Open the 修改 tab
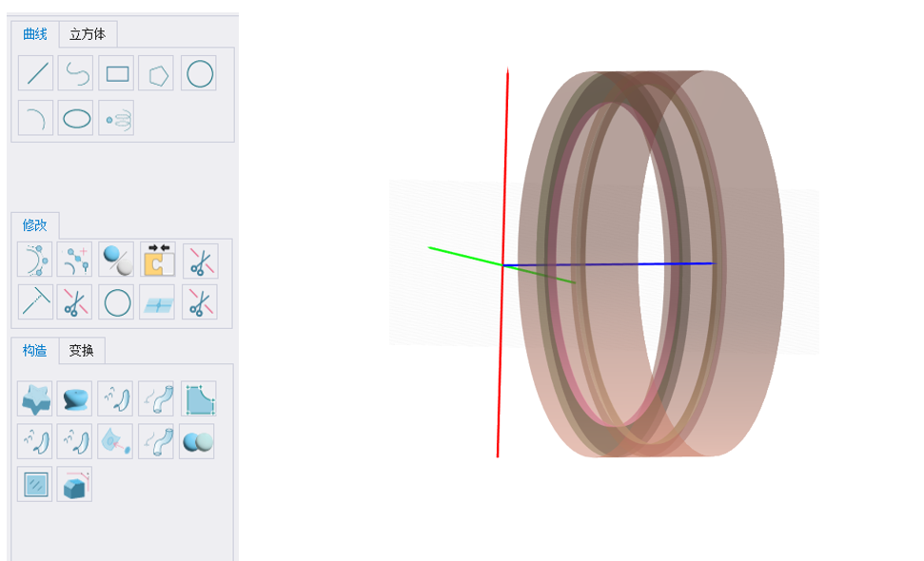This screenshot has width=924, height=561. [x=35, y=224]
